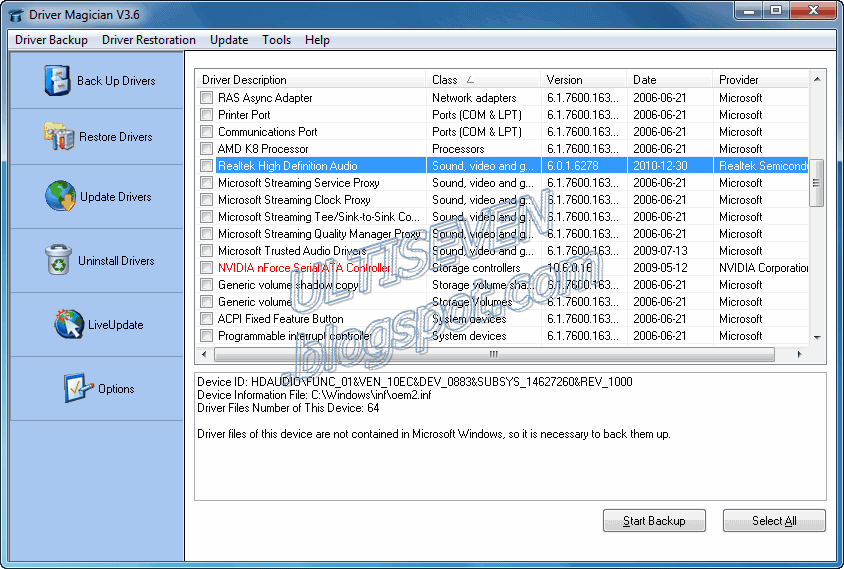Screen dimensions: 844x569
Task: Check the Realtek High Definition Audio checkbox
Action: 206,166
